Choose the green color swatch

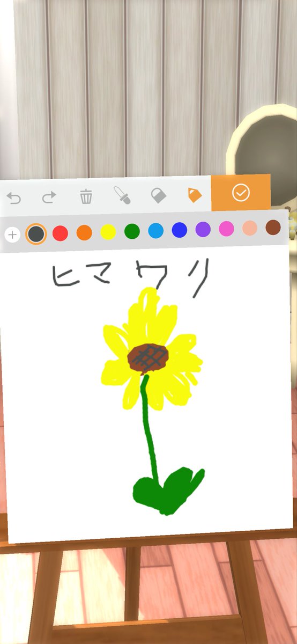[132, 231]
